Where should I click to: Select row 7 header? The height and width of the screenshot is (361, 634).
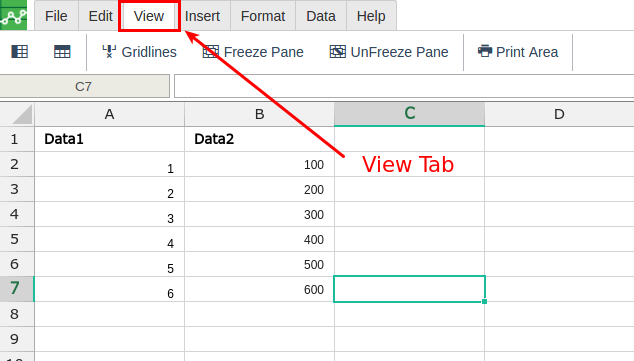click(17, 289)
